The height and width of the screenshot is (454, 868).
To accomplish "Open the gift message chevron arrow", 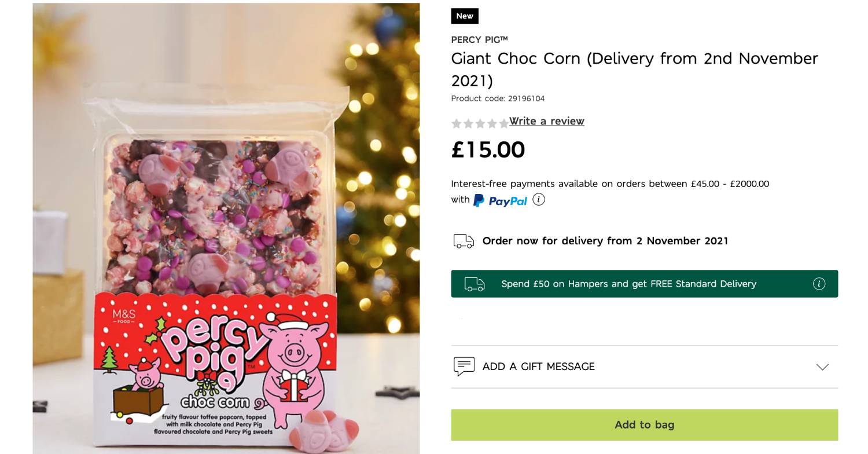I will click(x=822, y=366).
